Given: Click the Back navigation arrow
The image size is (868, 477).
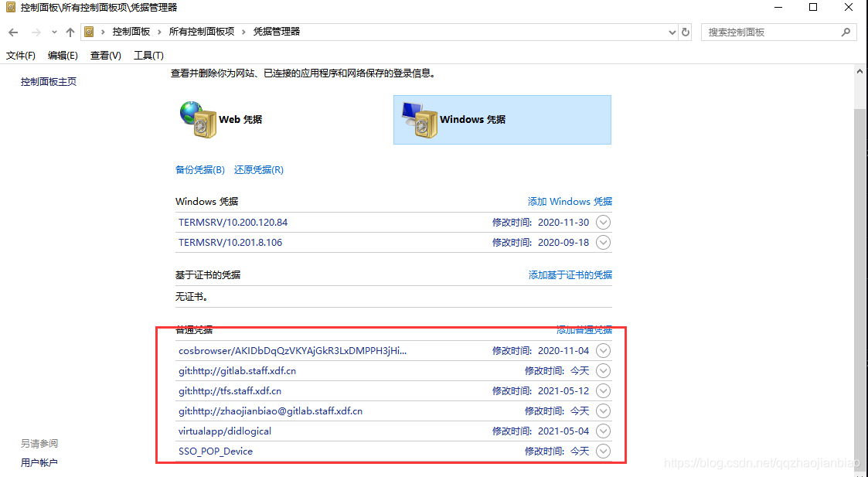Looking at the screenshot, I should [x=13, y=32].
